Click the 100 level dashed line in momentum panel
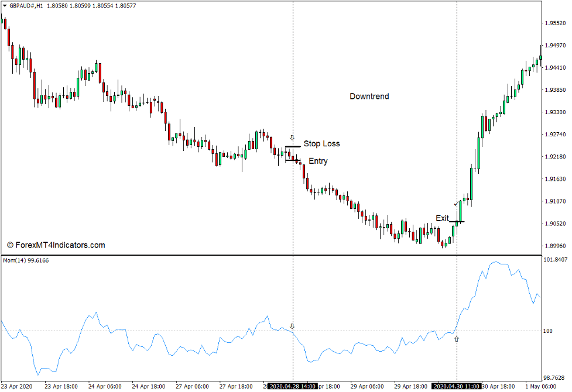The width and height of the screenshot is (572, 392). point(176,331)
